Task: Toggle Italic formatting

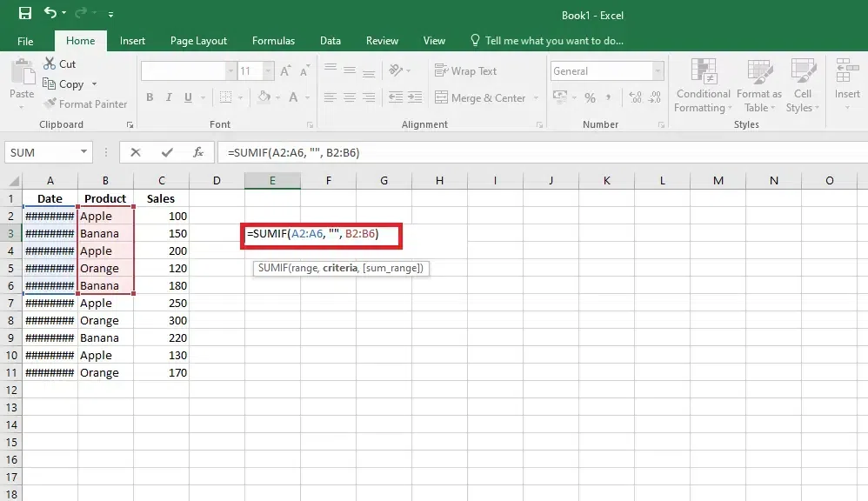Action: coord(169,97)
